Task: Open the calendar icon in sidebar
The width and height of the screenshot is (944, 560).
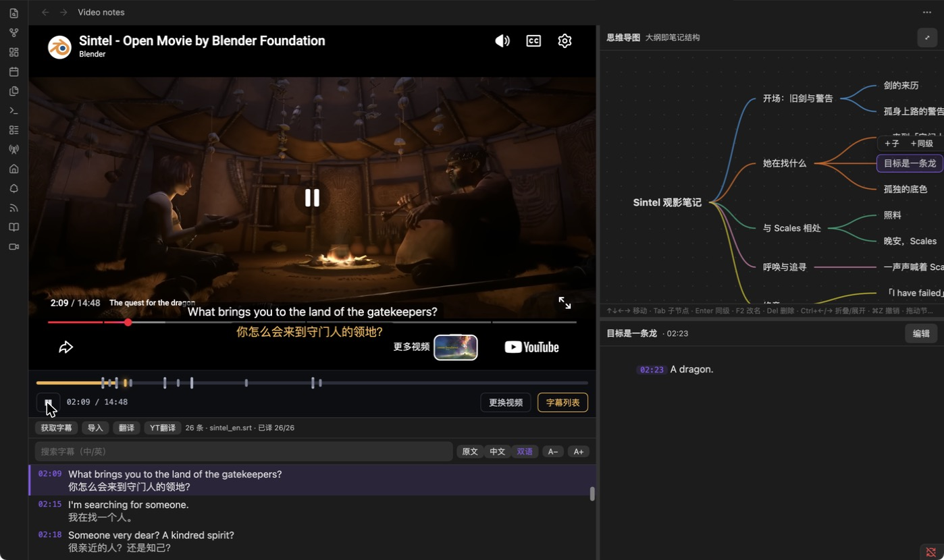Action: tap(14, 72)
